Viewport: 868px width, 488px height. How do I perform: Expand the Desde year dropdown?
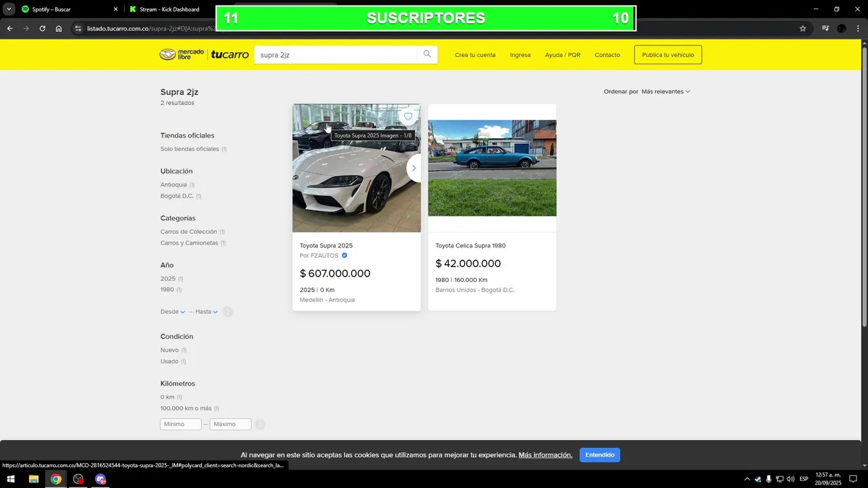pyautogui.click(x=173, y=312)
